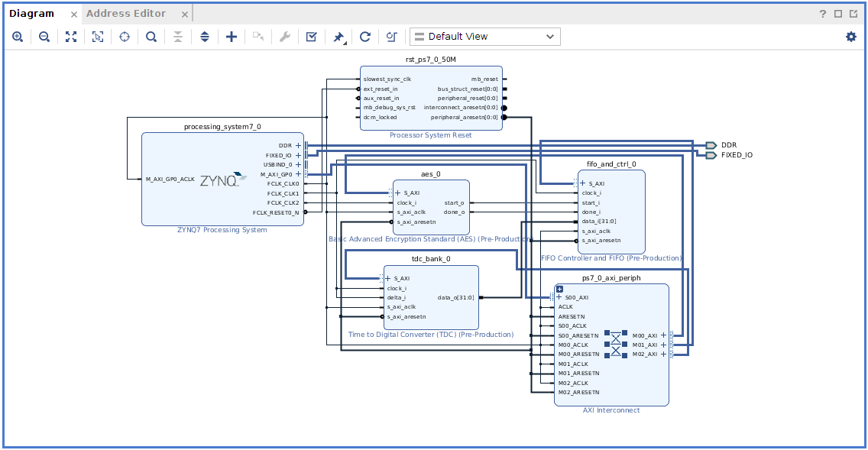Switch to the Address Editor tab
The width and height of the screenshot is (868, 450).
(126, 14)
